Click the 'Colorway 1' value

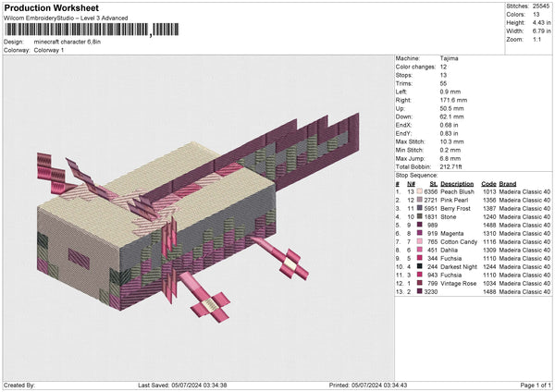coord(49,50)
